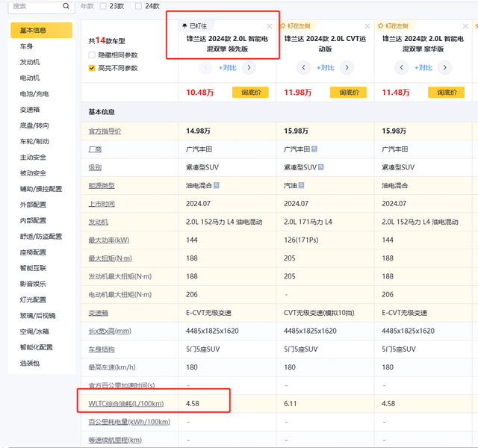Click info icon beside 汽油
Screen dimensions: 478x448
pos(301,185)
